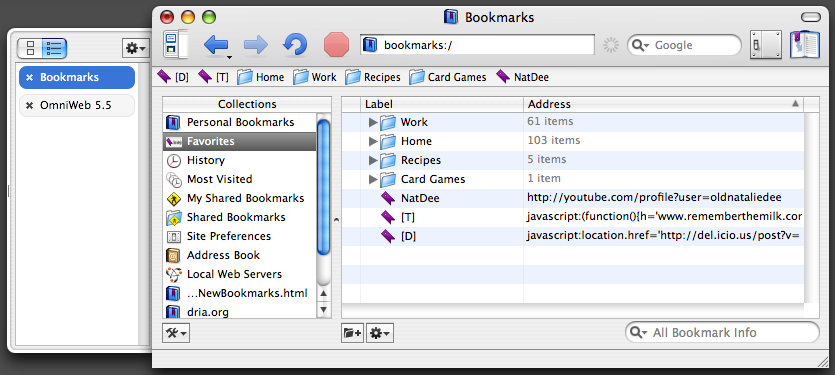This screenshot has height=375, width=835.
Task: Click collections scrollbar up arrow
Action: 324,294
